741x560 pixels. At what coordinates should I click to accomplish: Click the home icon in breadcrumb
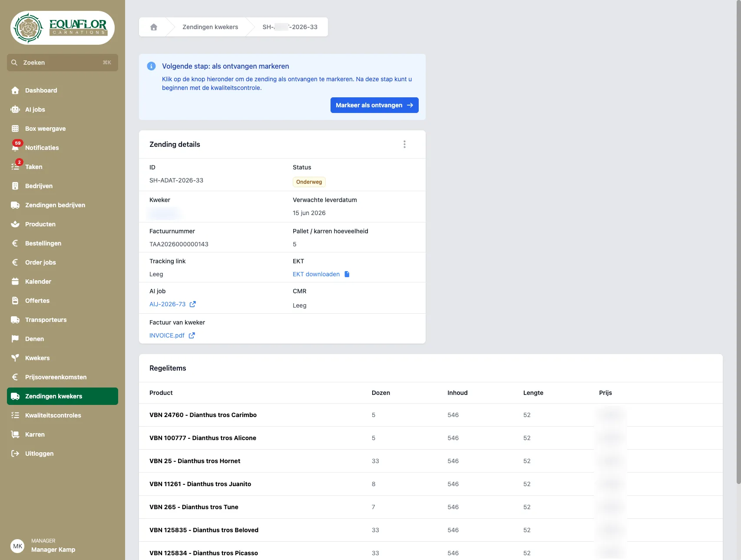154,27
